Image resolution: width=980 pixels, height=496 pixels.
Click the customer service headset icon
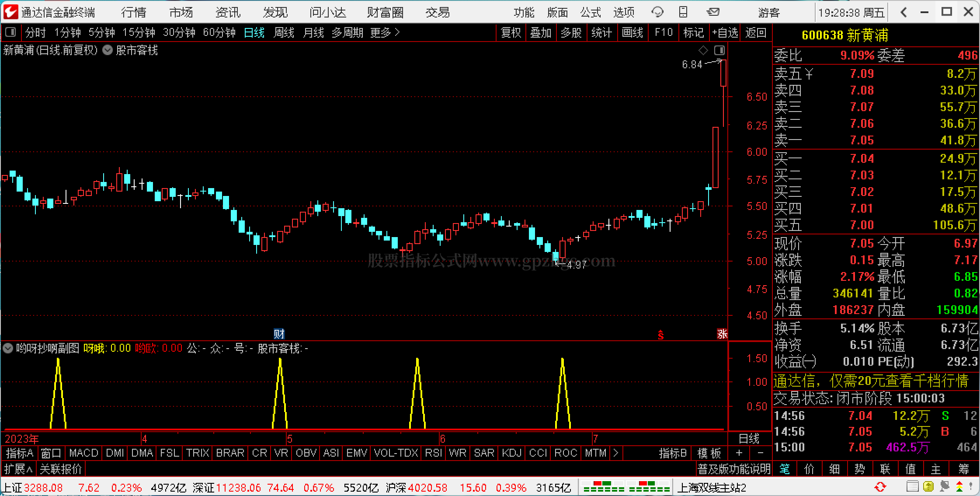pyautogui.click(x=657, y=12)
